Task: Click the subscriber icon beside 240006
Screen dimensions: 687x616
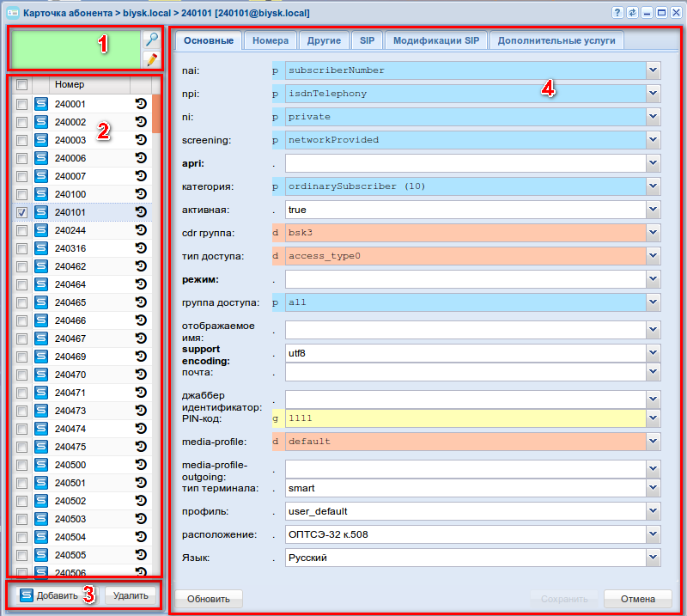Action: [x=40, y=158]
